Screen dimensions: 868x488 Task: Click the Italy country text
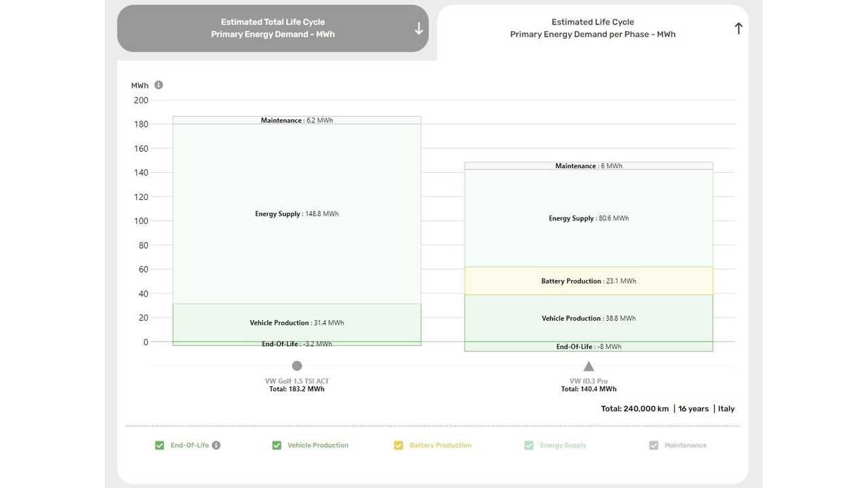click(726, 409)
